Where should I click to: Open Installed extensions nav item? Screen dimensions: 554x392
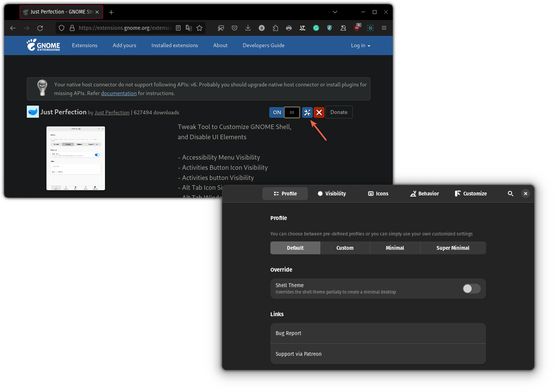click(175, 45)
